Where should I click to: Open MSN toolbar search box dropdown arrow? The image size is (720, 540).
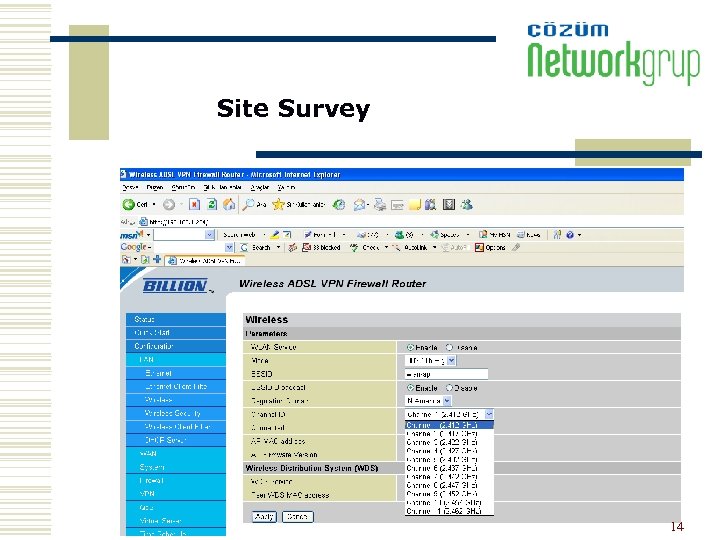209,235
